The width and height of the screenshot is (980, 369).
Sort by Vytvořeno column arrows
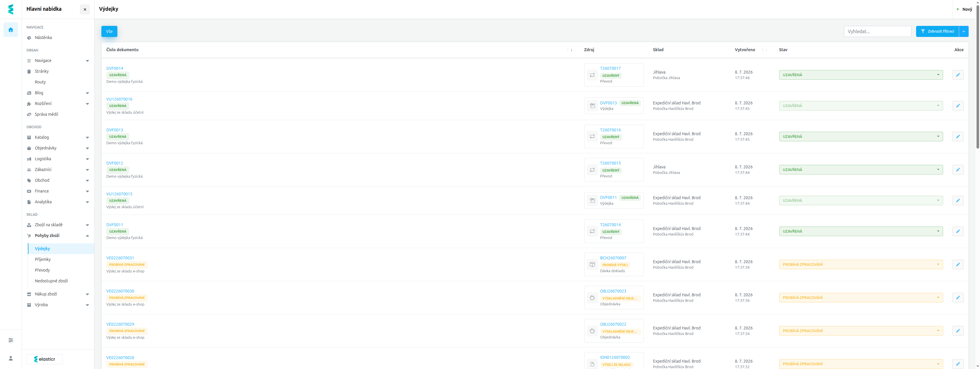point(764,50)
